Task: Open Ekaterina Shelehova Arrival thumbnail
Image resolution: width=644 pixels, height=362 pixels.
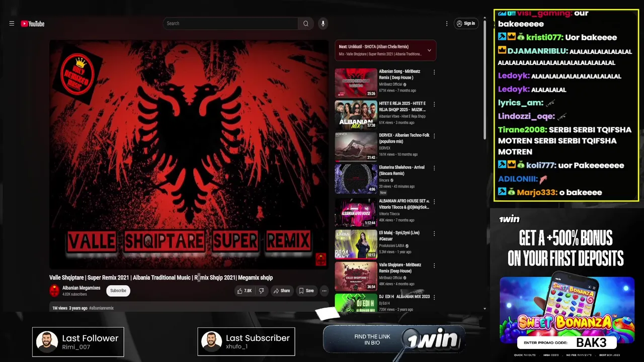Action: click(x=356, y=178)
